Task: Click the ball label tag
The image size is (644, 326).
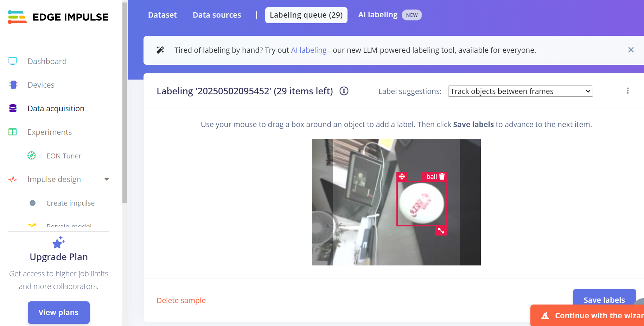Action: (432, 176)
